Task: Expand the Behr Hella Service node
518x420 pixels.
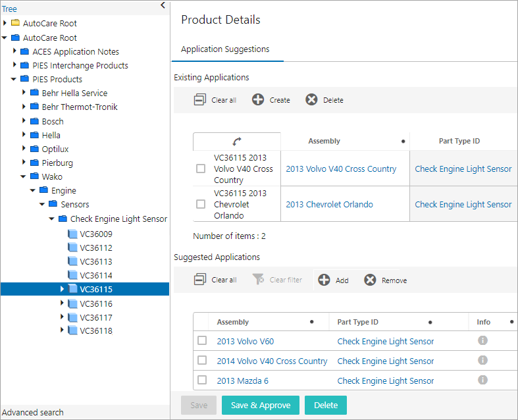Action: pyautogui.click(x=24, y=93)
